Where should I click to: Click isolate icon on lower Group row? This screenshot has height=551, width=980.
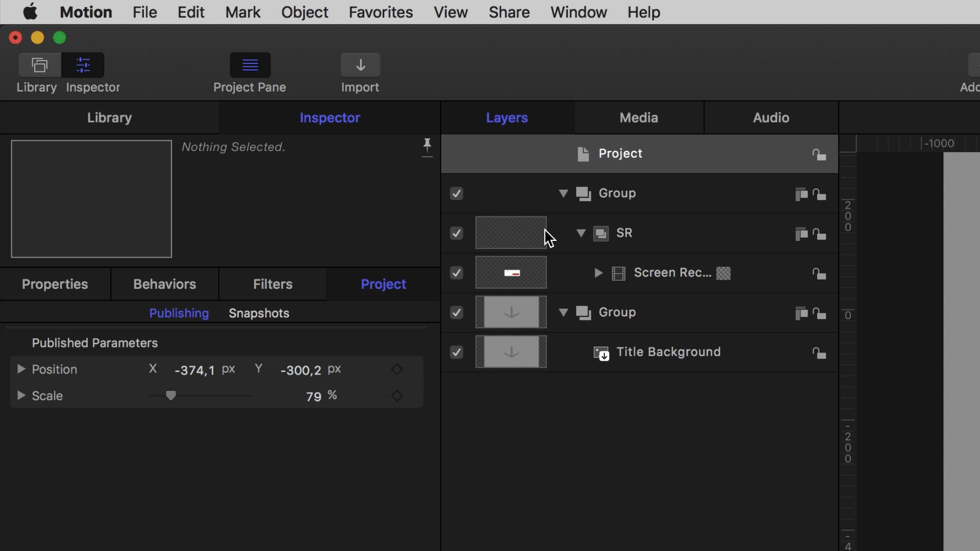pos(801,313)
